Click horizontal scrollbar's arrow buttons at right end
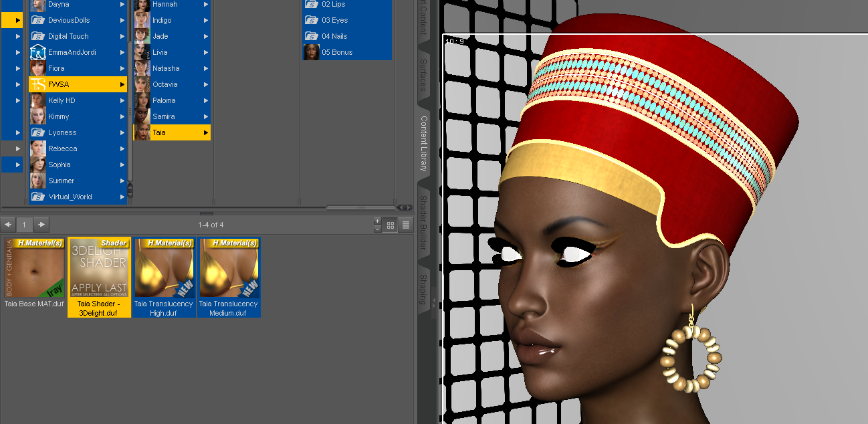This screenshot has height=424, width=868. click(404, 207)
